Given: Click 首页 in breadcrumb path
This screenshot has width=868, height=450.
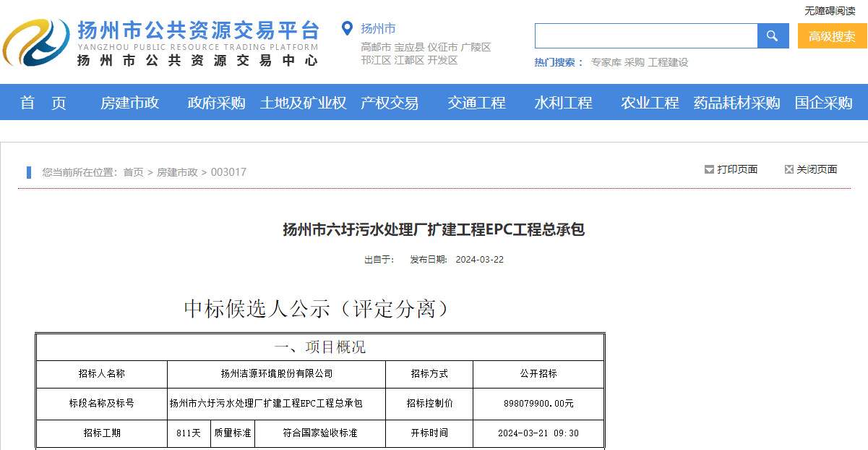Looking at the screenshot, I should pyautogui.click(x=133, y=172).
